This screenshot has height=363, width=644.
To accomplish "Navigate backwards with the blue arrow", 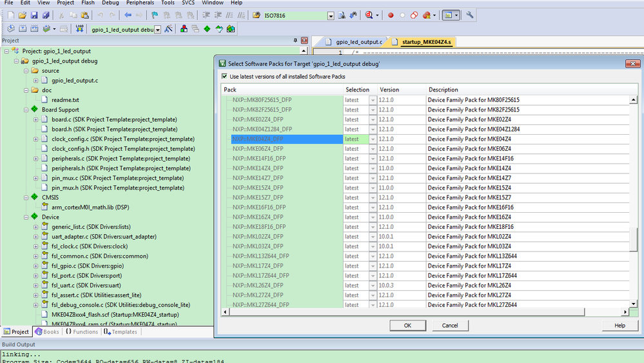I will (x=128, y=15).
